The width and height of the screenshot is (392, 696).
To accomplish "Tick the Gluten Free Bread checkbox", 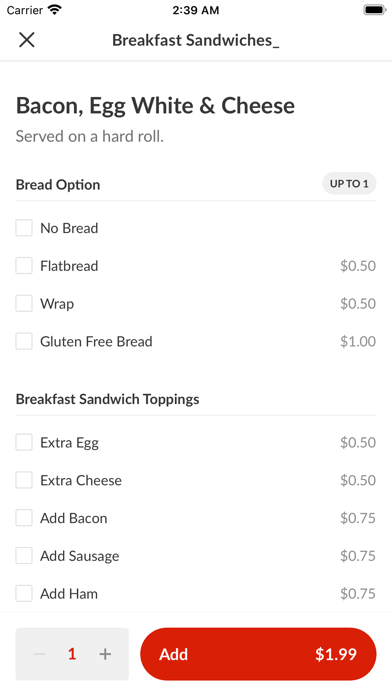I will (x=24, y=341).
